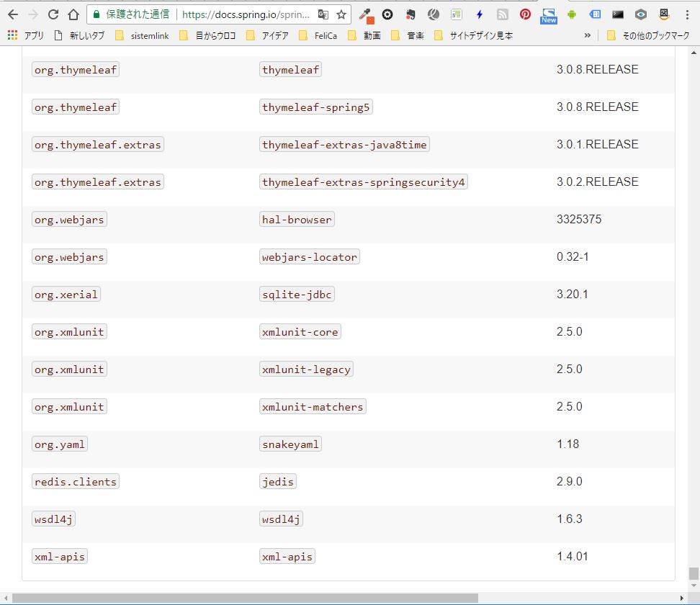
Task: Bookmark this page with the star icon
Action: point(341,14)
